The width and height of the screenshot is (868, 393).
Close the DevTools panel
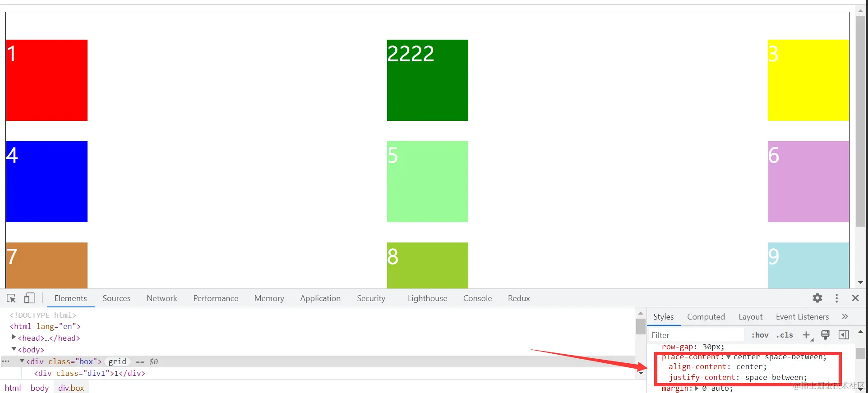click(x=855, y=298)
